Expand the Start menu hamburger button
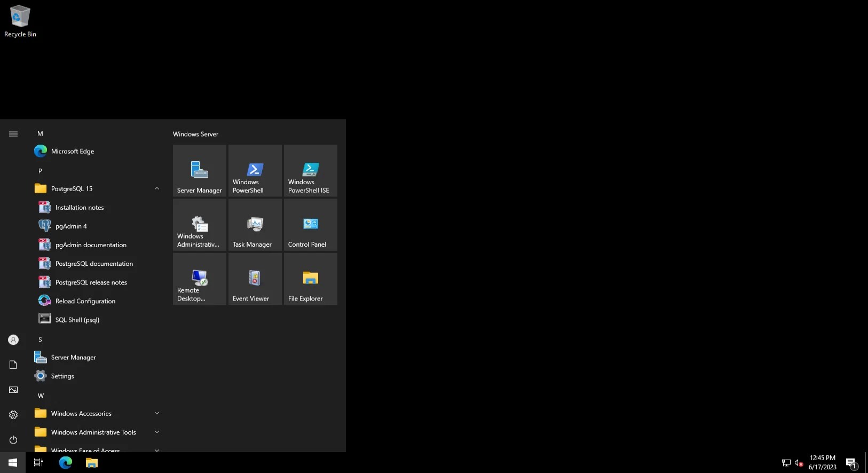 click(13, 134)
